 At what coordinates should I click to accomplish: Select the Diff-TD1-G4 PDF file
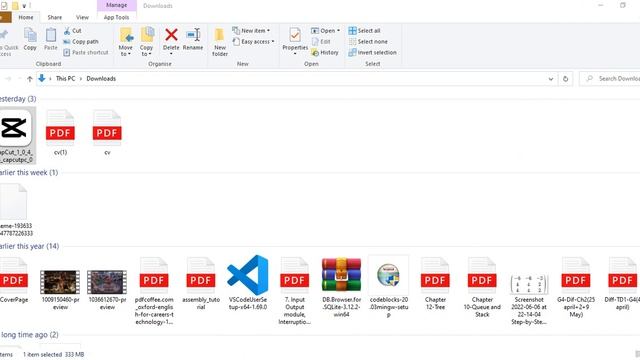point(622,283)
